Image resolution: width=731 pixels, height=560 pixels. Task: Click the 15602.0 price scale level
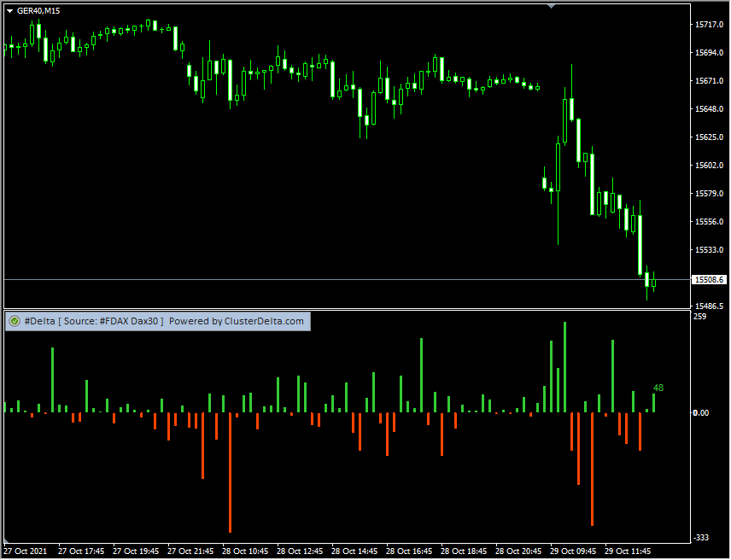[x=710, y=166]
